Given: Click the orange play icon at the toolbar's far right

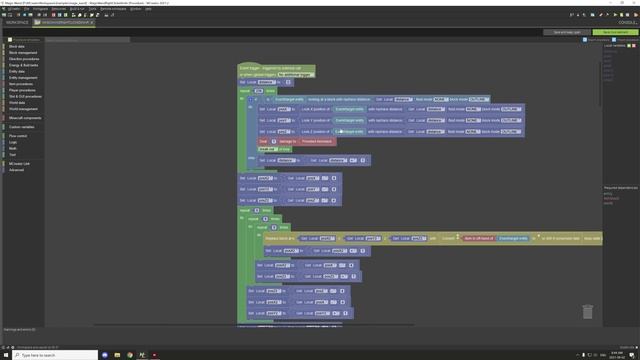Looking at the screenshot, I should point(636,15).
